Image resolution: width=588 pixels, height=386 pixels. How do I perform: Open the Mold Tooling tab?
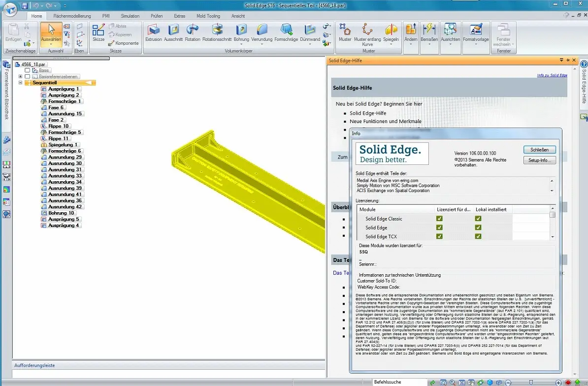(x=208, y=16)
